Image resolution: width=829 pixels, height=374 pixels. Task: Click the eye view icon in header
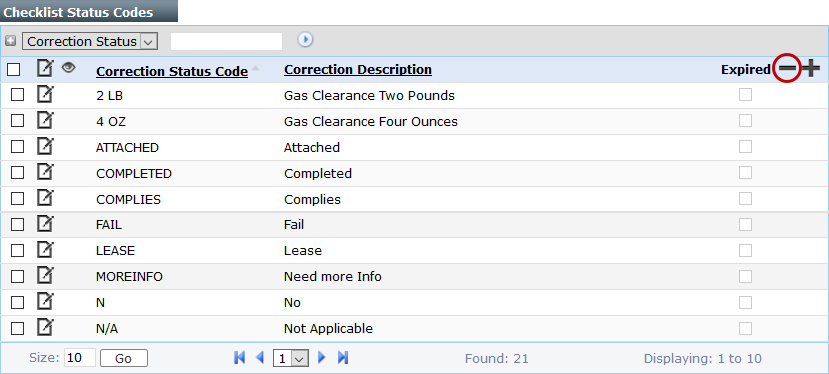point(69,68)
